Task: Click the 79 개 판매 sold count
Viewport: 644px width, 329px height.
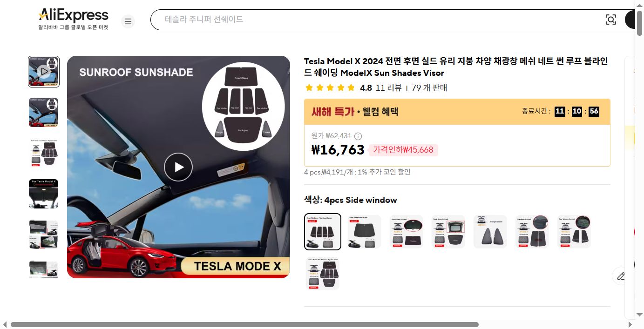Action: [429, 87]
